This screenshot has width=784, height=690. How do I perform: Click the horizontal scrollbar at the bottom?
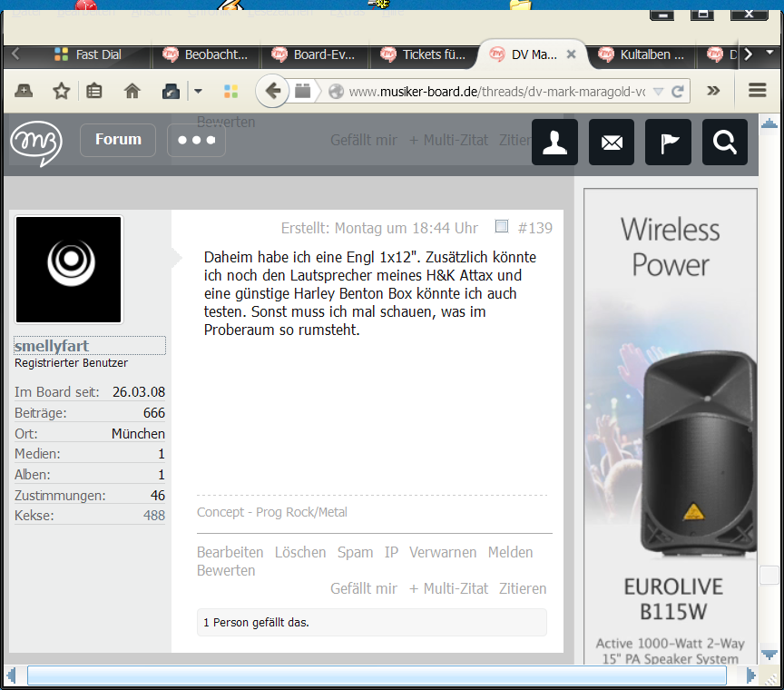(x=377, y=675)
